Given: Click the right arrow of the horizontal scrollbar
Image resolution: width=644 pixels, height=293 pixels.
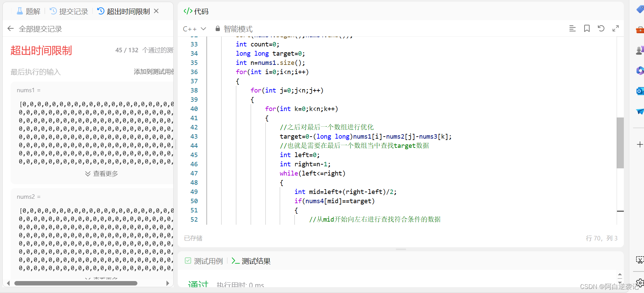Looking at the screenshot, I should (167, 283).
